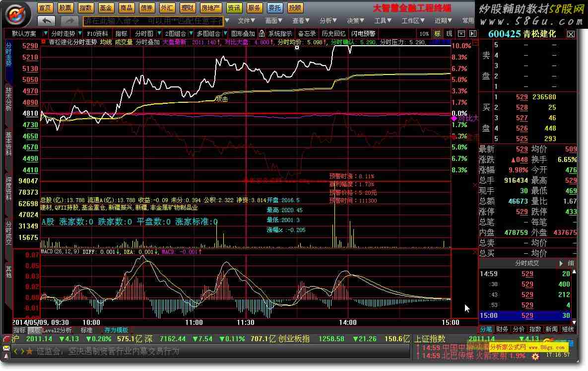Open the 画面 menu
This screenshot has height=371, width=588.
274,21
